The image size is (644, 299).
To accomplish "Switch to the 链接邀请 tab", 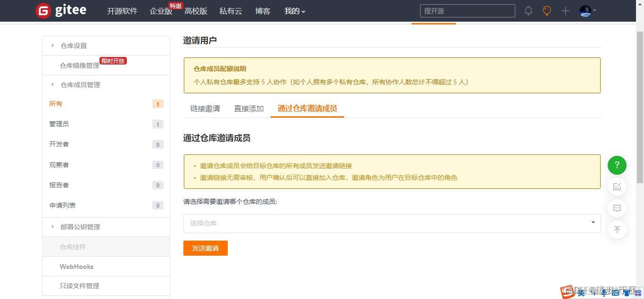I will (205, 108).
